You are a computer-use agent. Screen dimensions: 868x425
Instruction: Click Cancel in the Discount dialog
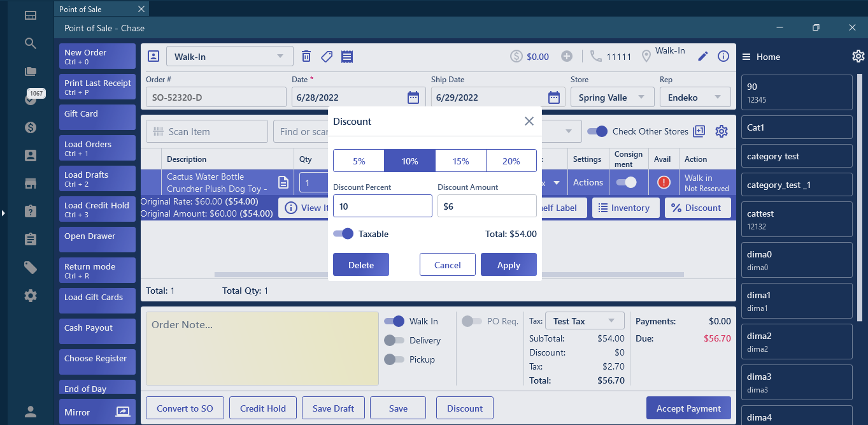[x=448, y=265]
